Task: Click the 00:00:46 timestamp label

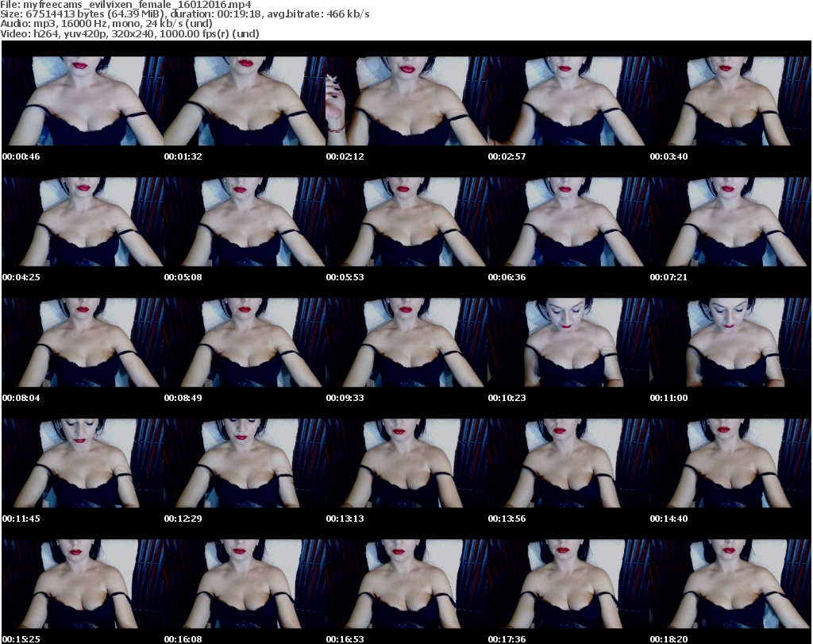Action: [x=21, y=156]
